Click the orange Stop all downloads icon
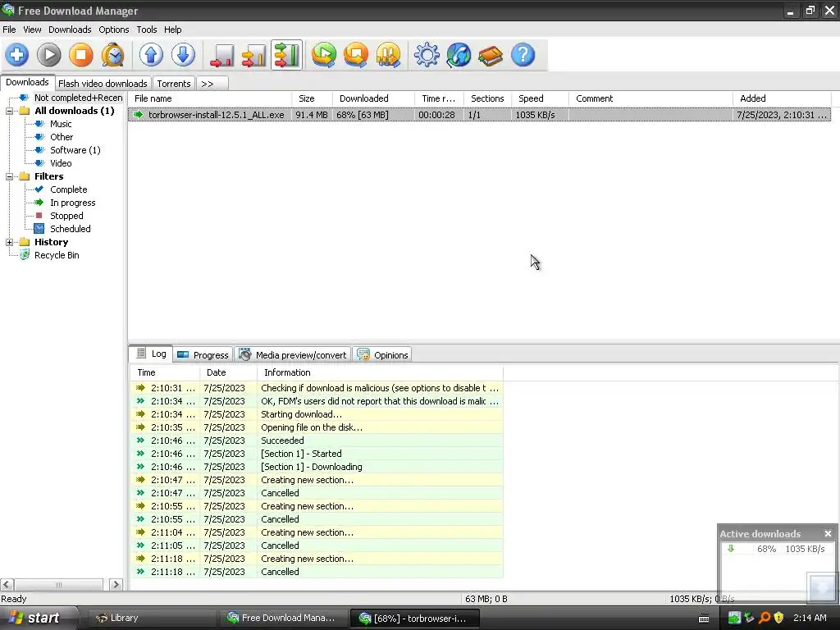The height and width of the screenshot is (630, 840). pos(356,55)
